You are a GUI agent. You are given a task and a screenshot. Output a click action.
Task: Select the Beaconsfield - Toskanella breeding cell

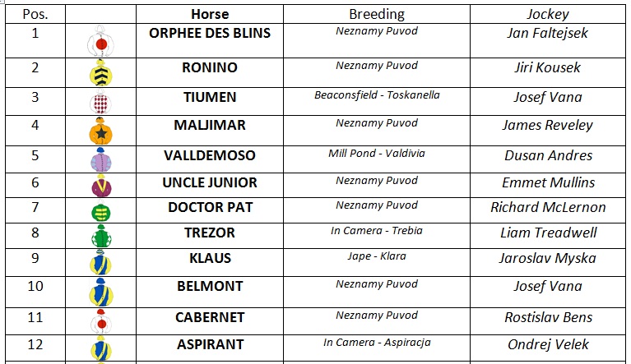click(377, 101)
